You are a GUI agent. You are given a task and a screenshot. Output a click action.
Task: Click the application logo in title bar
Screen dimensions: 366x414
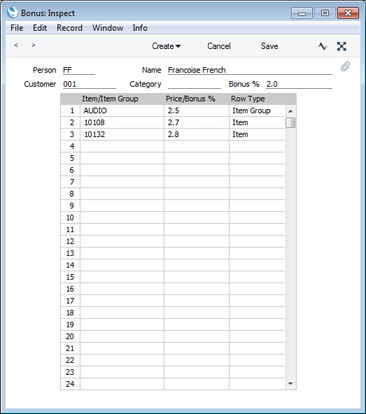(x=12, y=13)
